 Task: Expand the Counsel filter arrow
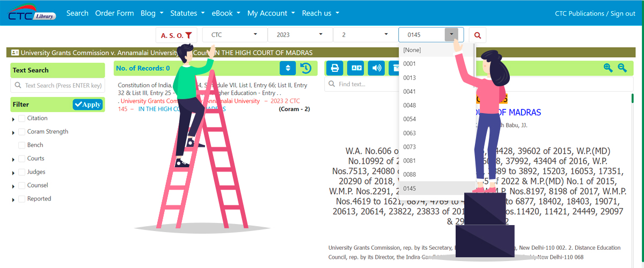point(13,186)
